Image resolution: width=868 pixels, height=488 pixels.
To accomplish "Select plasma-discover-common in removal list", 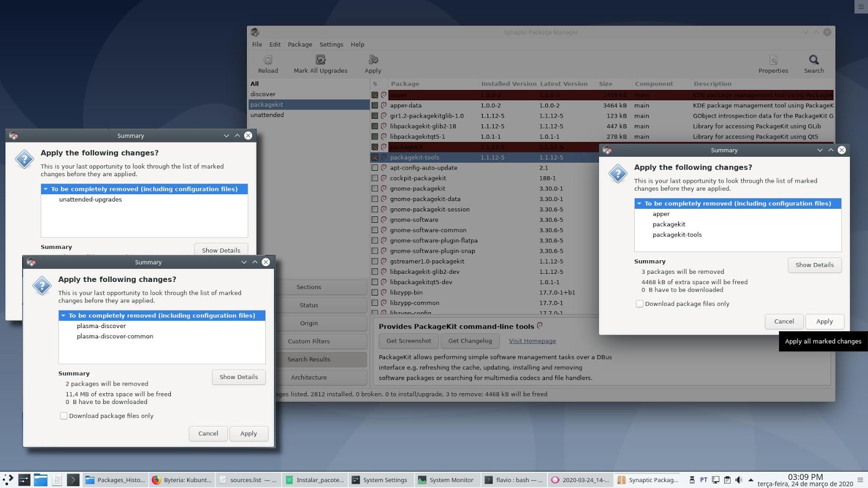I will tap(115, 336).
